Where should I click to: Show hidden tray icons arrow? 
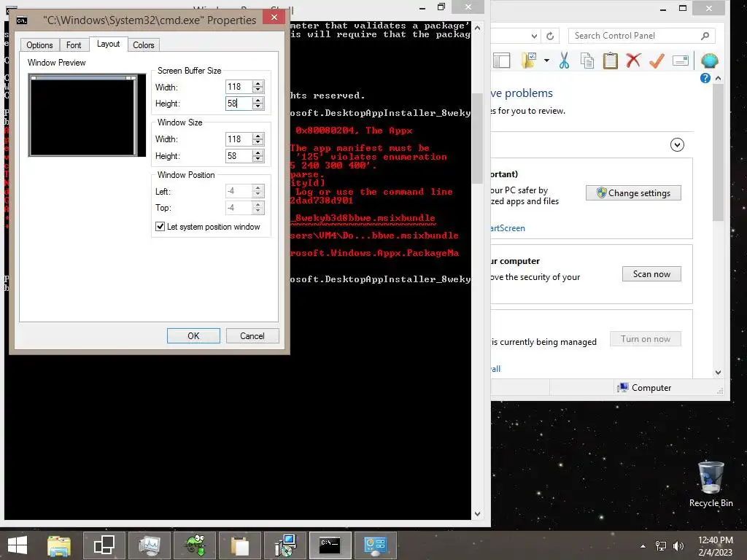pos(643,546)
